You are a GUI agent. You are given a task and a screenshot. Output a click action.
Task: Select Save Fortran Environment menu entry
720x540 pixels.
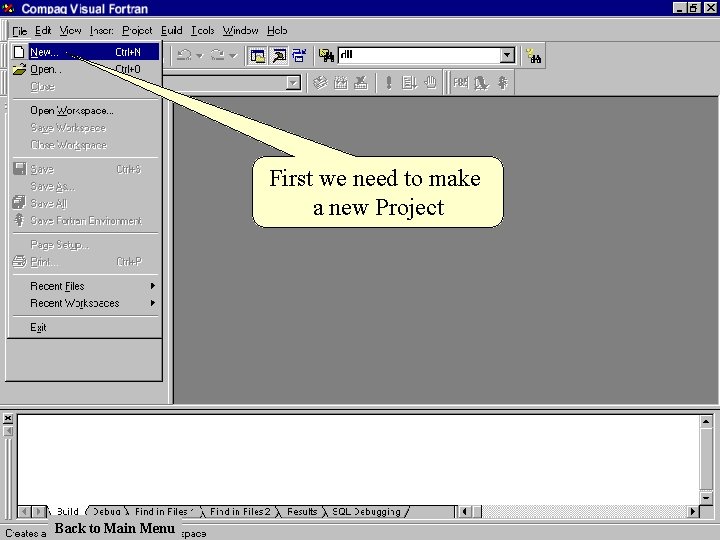click(x=85, y=221)
